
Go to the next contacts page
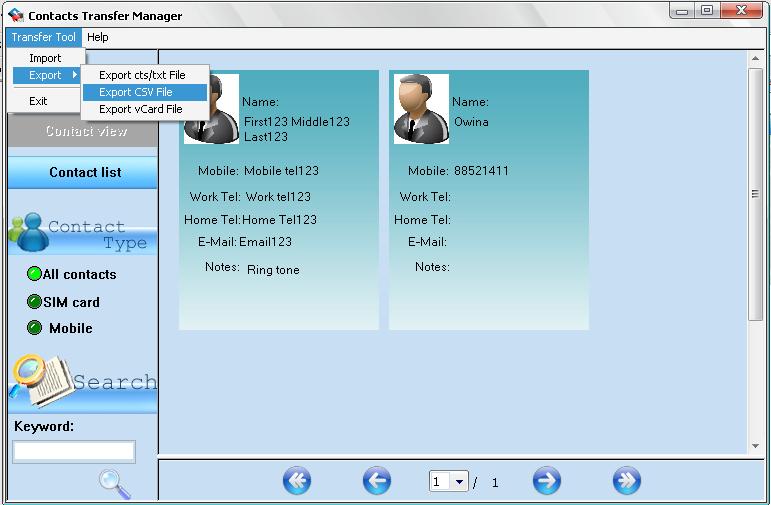pyautogui.click(x=546, y=481)
